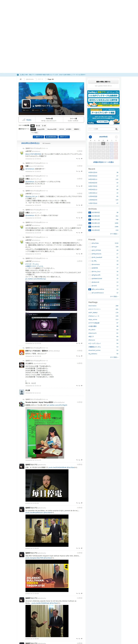Click the 2022年12月 archive list icon

click(x=90, y=219)
